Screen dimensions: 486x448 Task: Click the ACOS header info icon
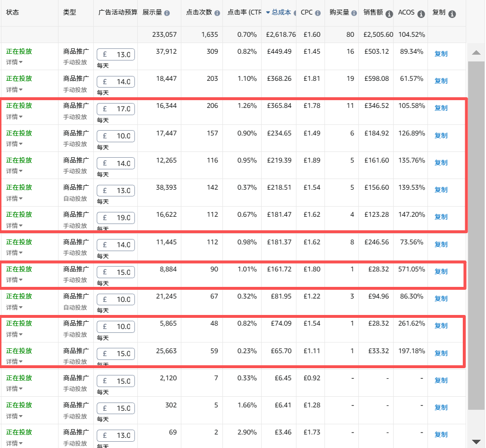pyautogui.click(x=421, y=14)
